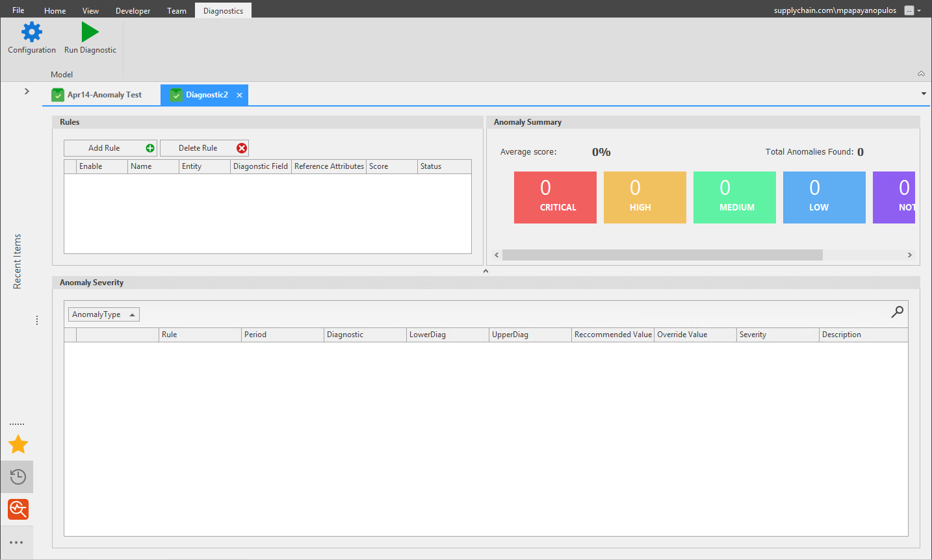Click the Diagonstic Field column header
932x560 pixels.
click(x=261, y=166)
